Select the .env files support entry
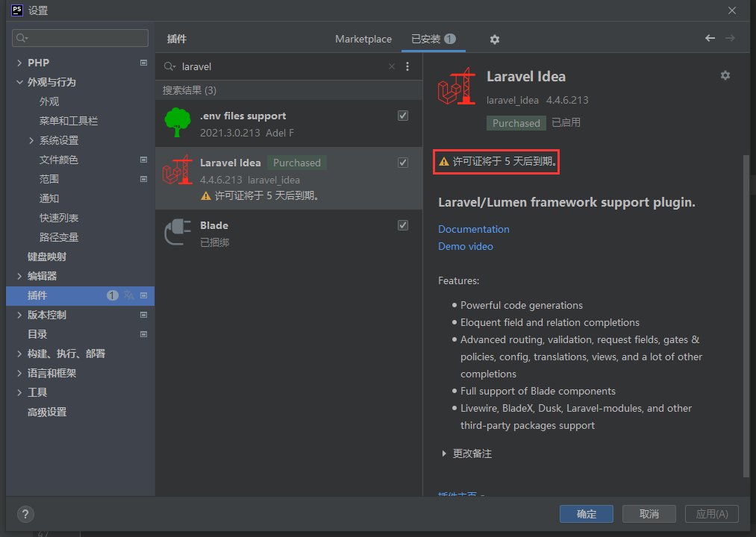 click(288, 123)
